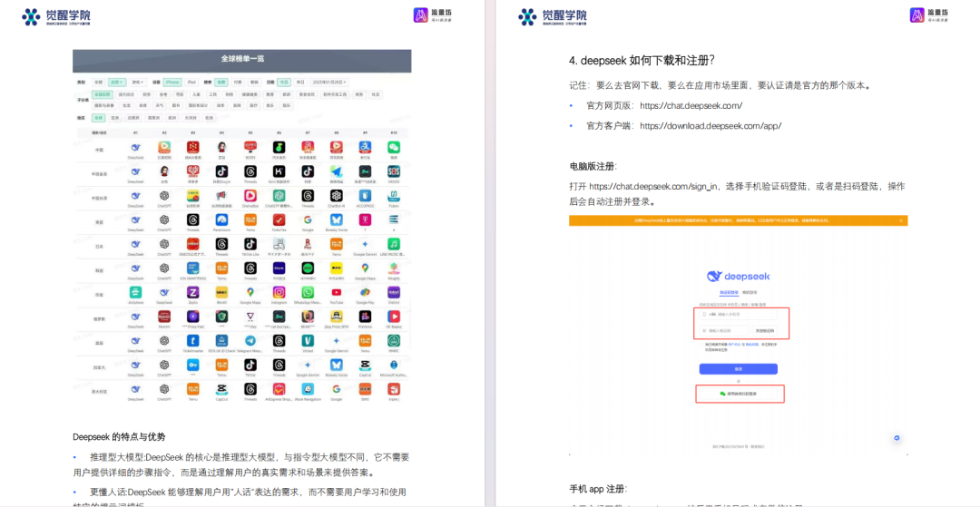Open the 2025年01月28日 date dropdown
This screenshot has width=980, height=507.
[330, 83]
